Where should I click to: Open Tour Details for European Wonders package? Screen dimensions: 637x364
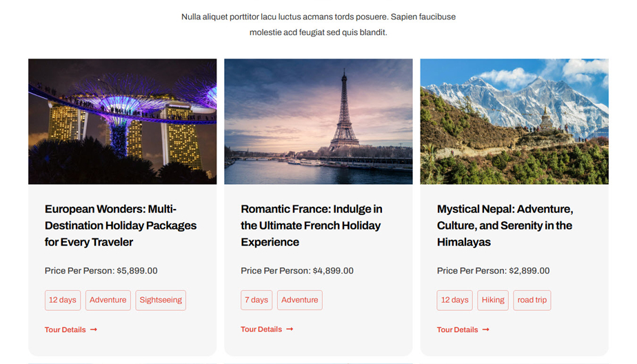[x=65, y=330]
